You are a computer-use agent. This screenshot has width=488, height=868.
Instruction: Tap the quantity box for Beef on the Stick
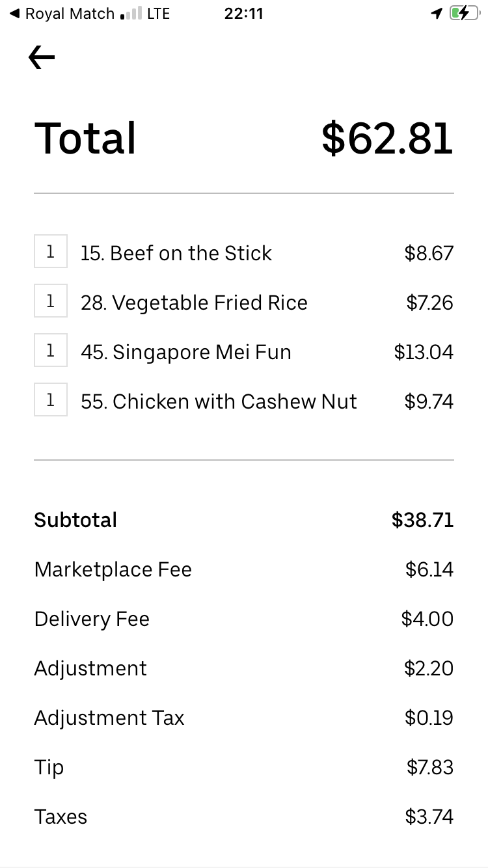51,252
